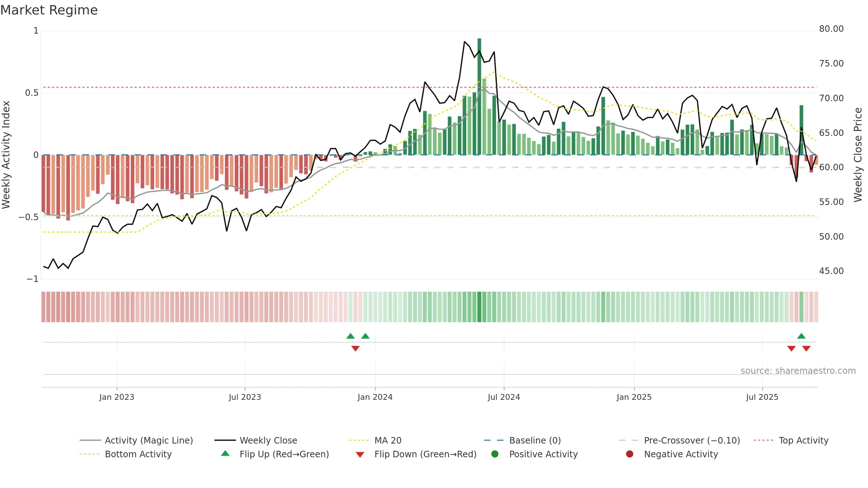Click the green flip-up marker after Jul 2025
868x488 pixels.
(801, 336)
